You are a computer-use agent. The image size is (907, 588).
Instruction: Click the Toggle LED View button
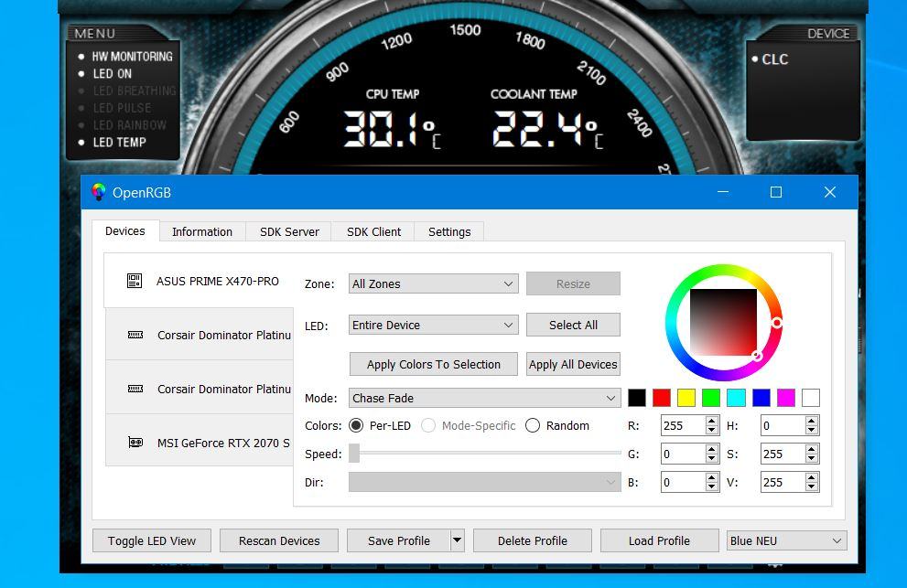pyautogui.click(x=152, y=540)
